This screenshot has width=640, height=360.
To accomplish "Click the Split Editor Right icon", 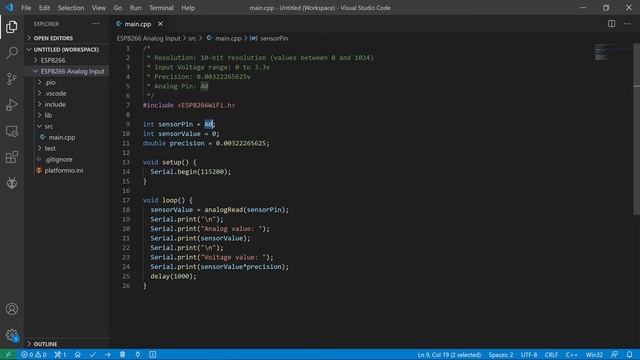I will pos(611,24).
